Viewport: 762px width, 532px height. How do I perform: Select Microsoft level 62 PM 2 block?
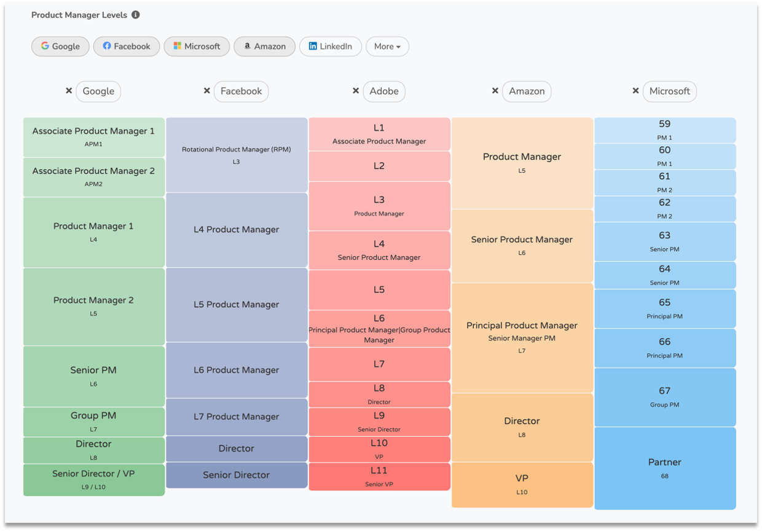(x=665, y=209)
